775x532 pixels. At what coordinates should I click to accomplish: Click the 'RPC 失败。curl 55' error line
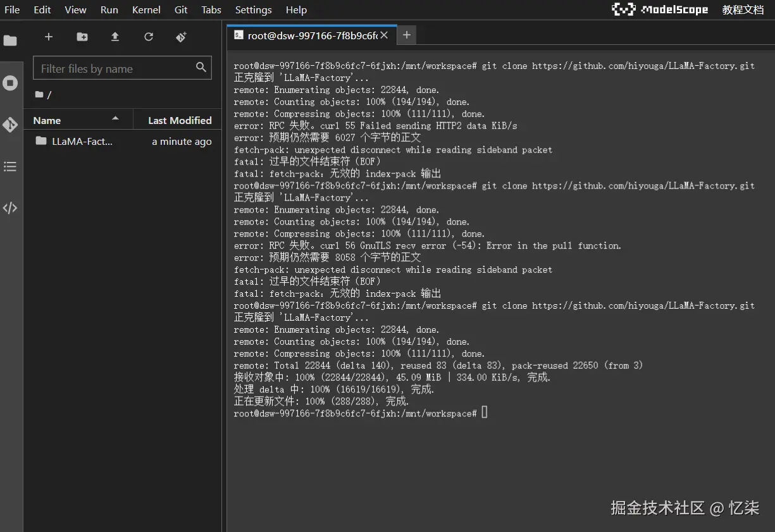375,126
